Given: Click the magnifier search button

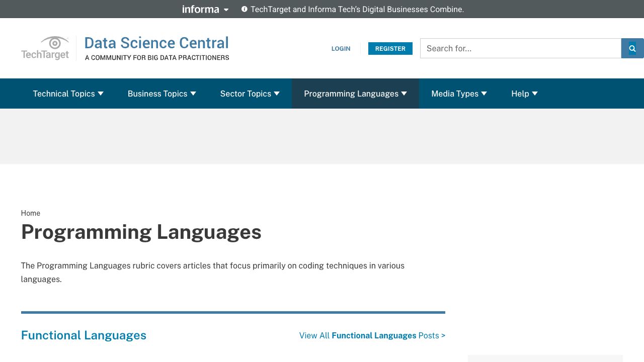Looking at the screenshot, I should coord(632,48).
